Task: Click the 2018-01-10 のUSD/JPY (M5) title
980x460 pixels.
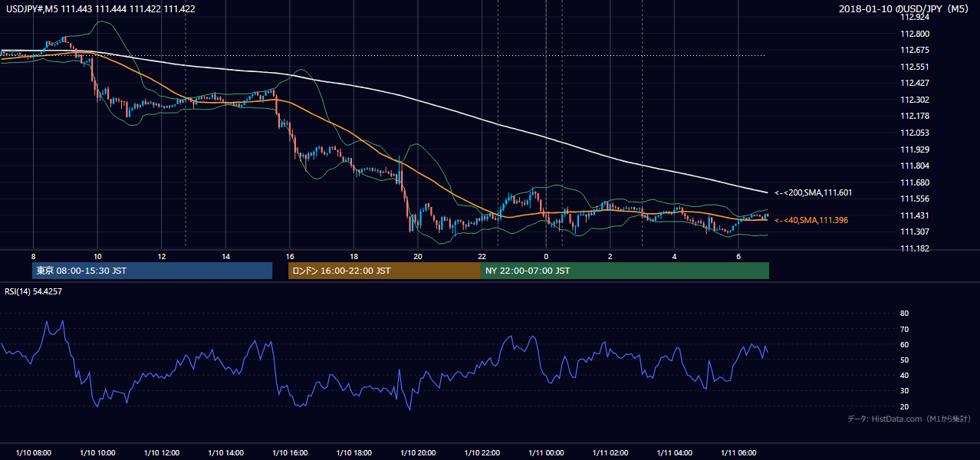Action: (905, 8)
